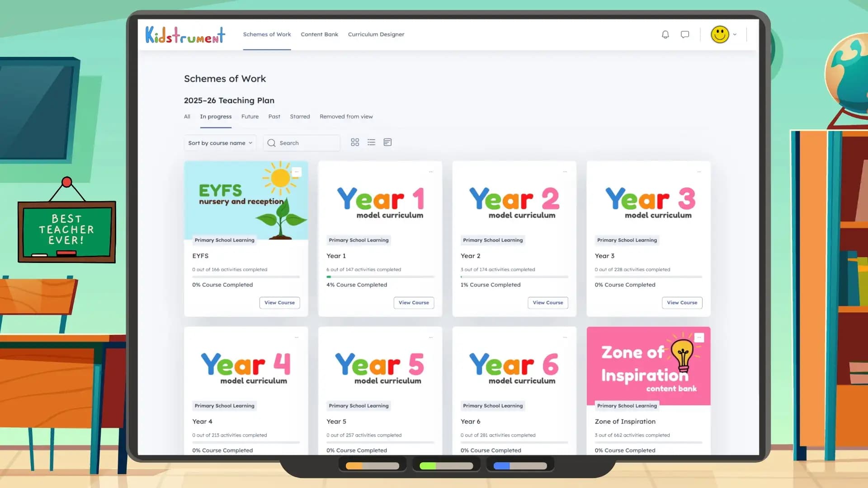868x488 pixels.
Task: Select the Future filter tab
Action: point(250,117)
